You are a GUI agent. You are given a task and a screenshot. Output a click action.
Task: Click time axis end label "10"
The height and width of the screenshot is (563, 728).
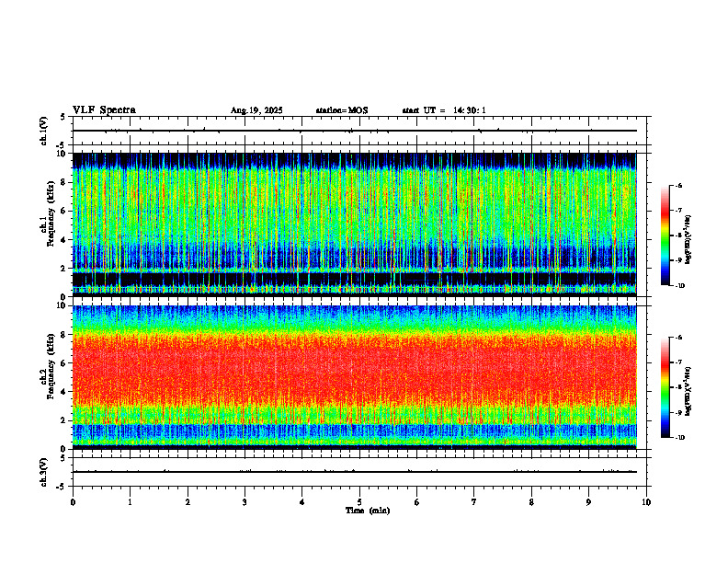pos(646,502)
